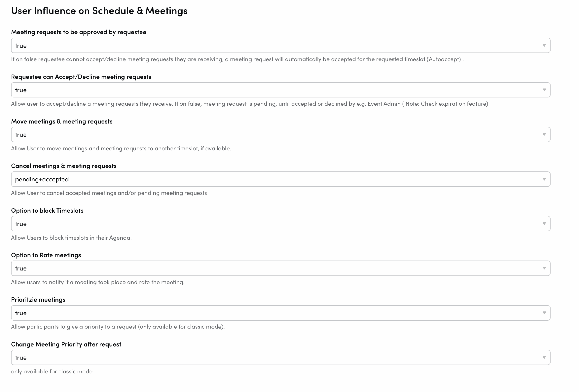Open 'Requestee can Accept/Decline meeting requests' dropdown
This screenshot has height=392, width=579.
tap(280, 90)
